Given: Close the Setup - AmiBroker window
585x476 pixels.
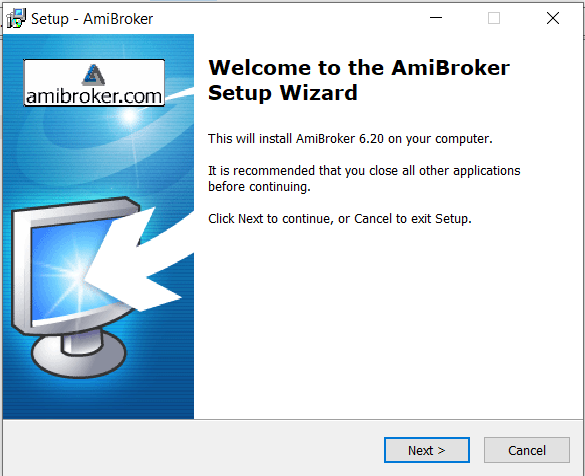Looking at the screenshot, I should (x=553, y=18).
